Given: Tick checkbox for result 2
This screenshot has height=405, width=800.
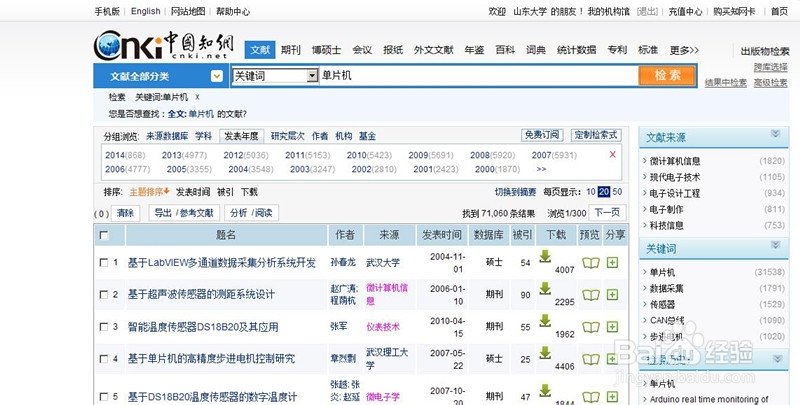Looking at the screenshot, I should click(x=104, y=295).
